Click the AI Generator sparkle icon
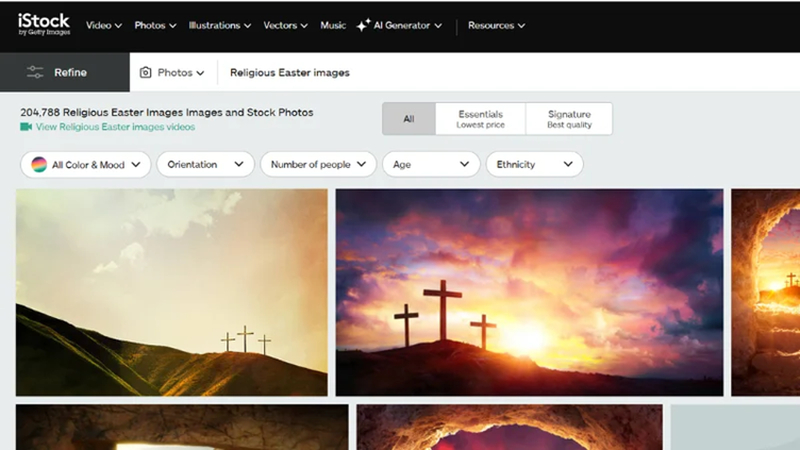The image size is (800, 450). click(x=363, y=25)
